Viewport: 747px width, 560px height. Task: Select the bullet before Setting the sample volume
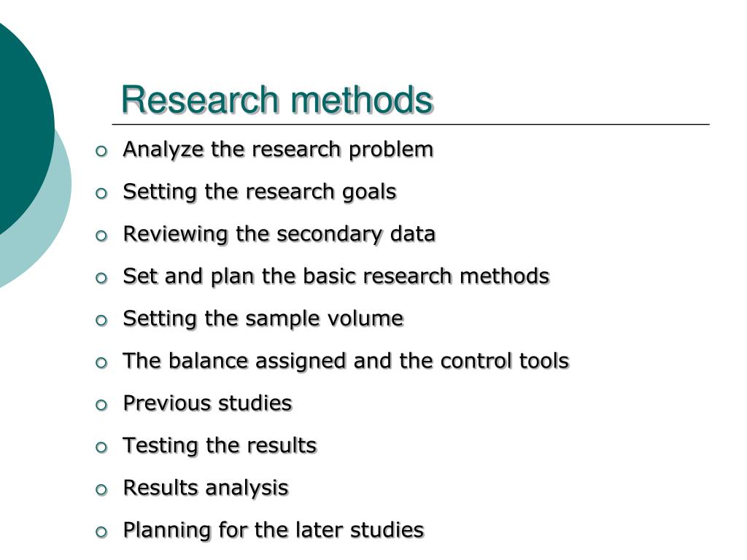tap(101, 321)
